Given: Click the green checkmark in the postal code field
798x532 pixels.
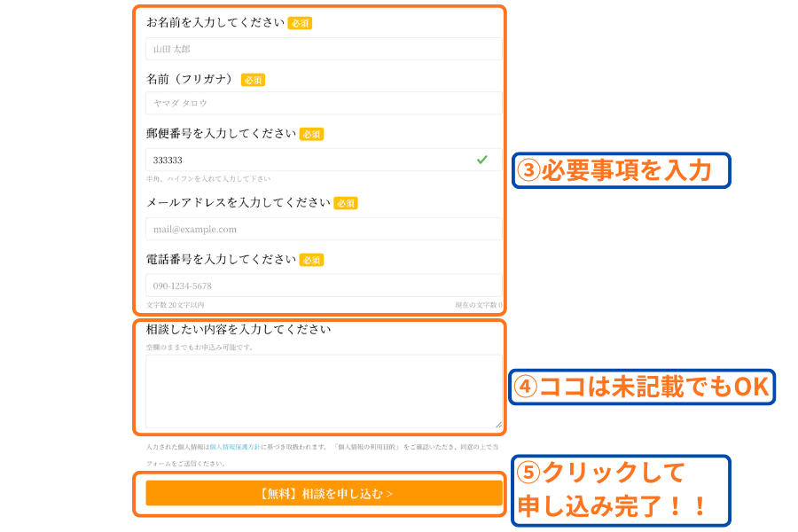Looking at the screenshot, I should point(481,160).
